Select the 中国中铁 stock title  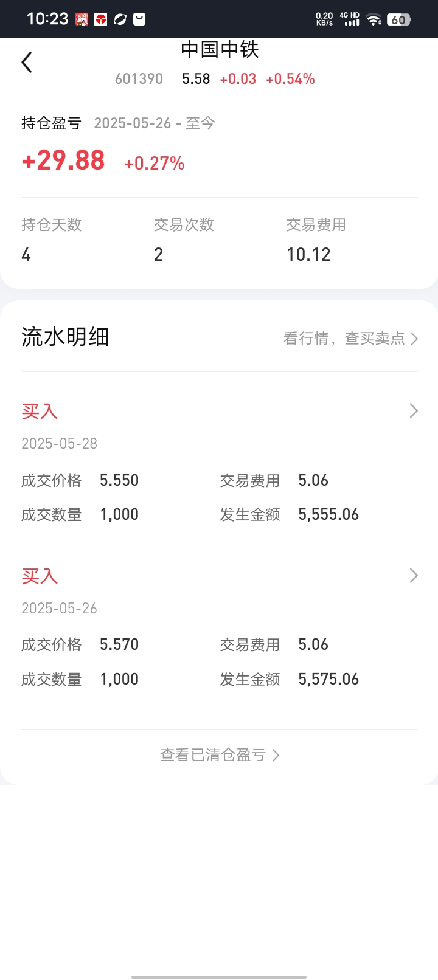220,49
